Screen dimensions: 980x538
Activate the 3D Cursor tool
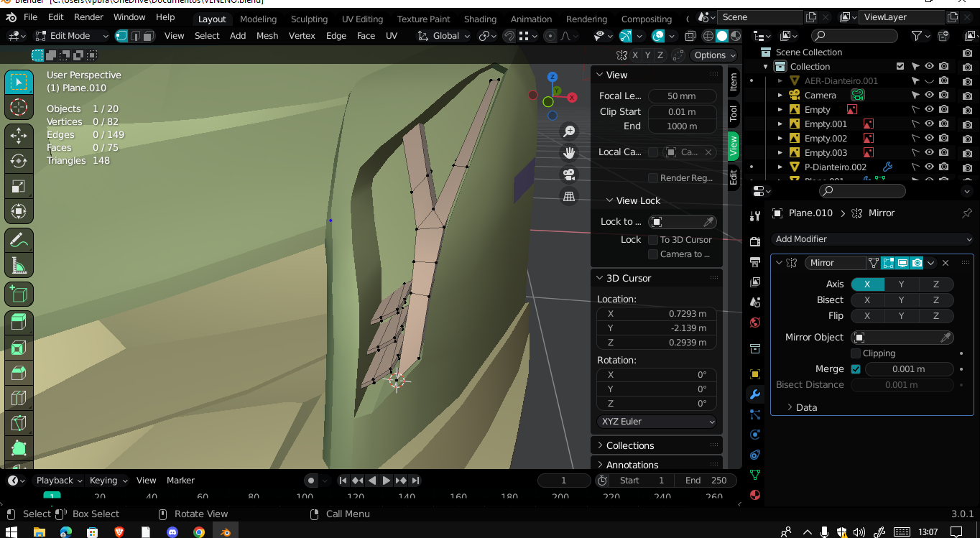tap(19, 108)
